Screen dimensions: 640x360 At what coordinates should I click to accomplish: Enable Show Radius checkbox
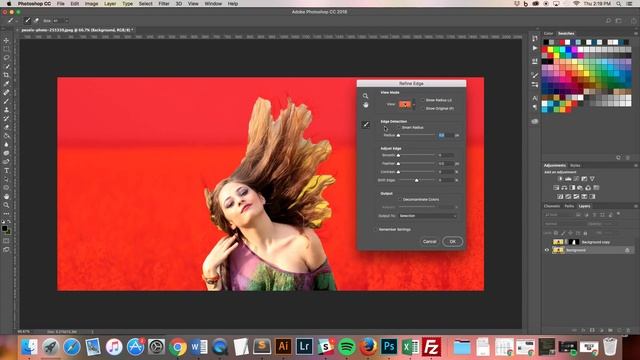pos(423,100)
